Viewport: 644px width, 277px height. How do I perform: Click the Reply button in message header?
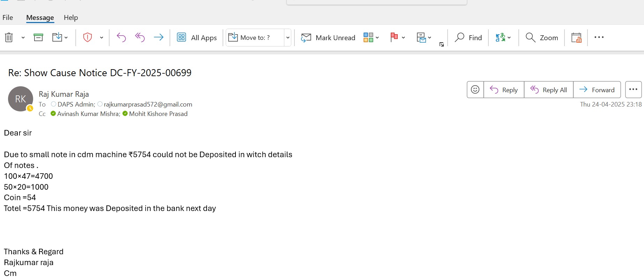click(x=504, y=90)
